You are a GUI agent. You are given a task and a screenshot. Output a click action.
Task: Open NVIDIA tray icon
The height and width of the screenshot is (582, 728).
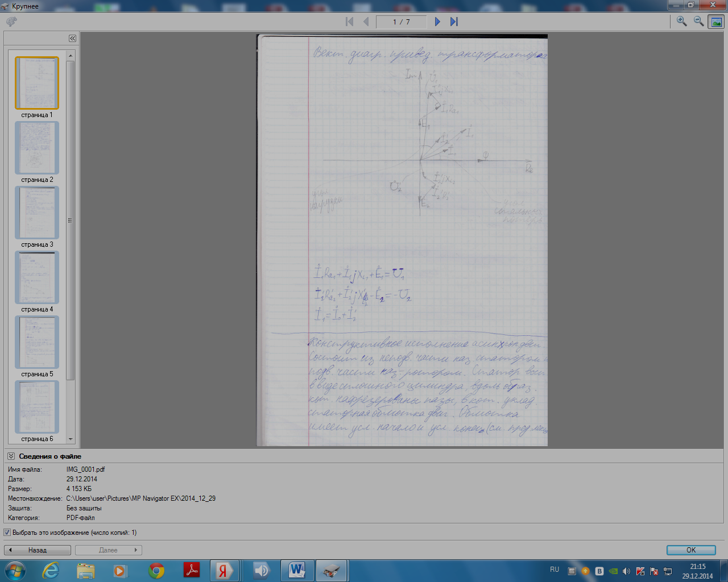[613, 571]
